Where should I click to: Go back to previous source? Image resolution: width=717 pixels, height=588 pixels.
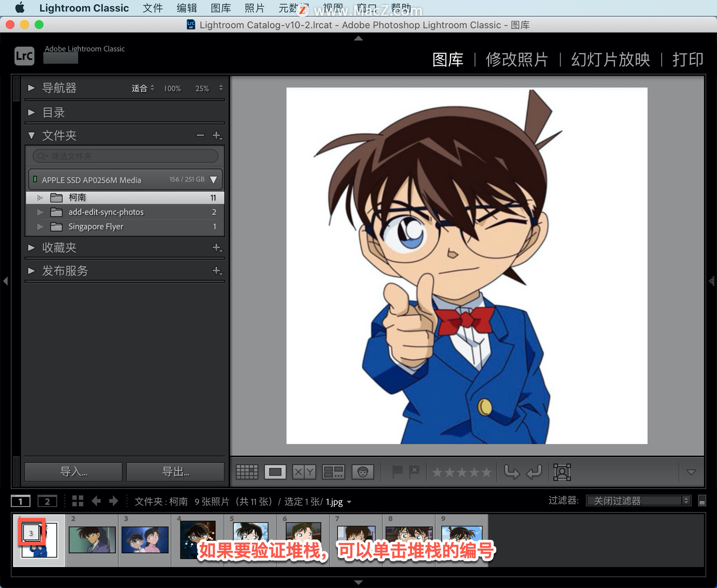[x=96, y=501]
